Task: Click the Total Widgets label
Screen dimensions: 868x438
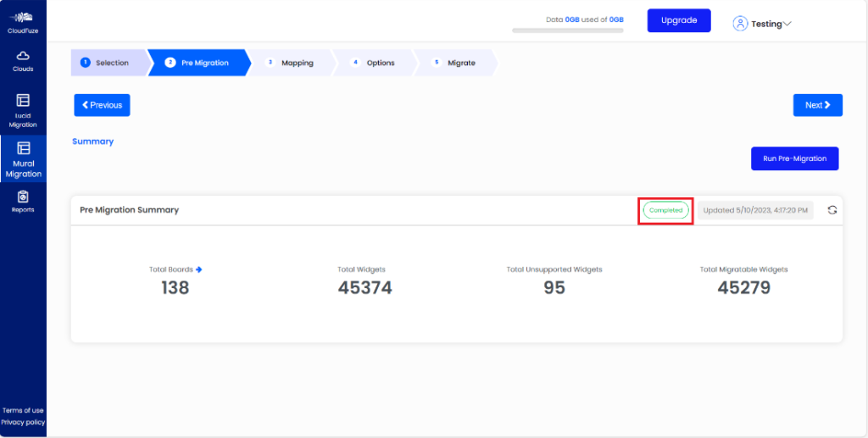Action: (x=361, y=269)
